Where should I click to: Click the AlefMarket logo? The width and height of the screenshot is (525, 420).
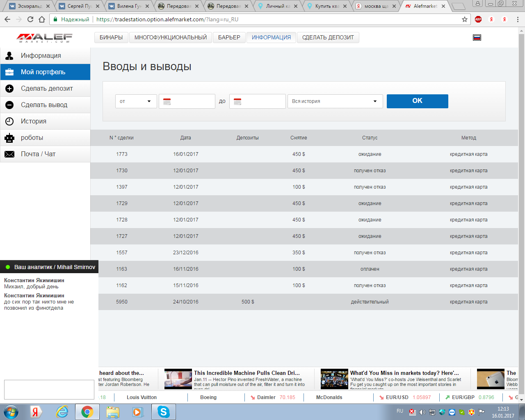[x=44, y=38]
